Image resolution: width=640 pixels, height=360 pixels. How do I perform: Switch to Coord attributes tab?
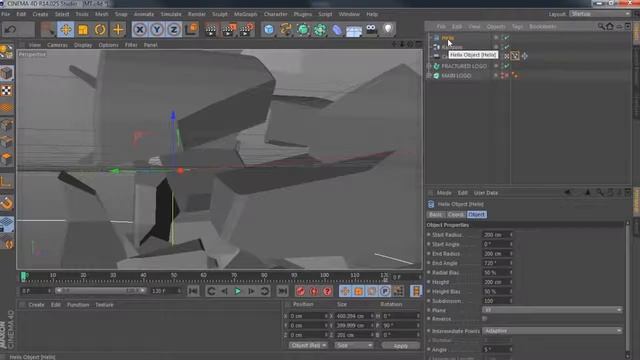(x=456, y=215)
